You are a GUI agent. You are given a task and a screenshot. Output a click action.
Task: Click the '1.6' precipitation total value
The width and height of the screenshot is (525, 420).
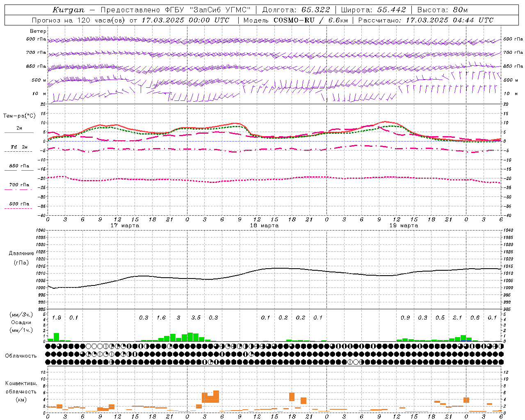coord(161,317)
